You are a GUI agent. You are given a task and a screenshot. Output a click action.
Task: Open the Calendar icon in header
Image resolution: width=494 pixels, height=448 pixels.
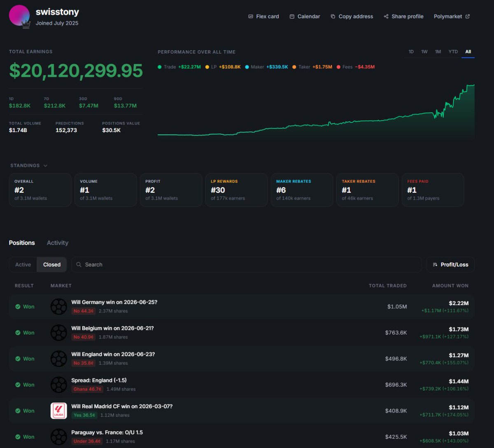292,16
